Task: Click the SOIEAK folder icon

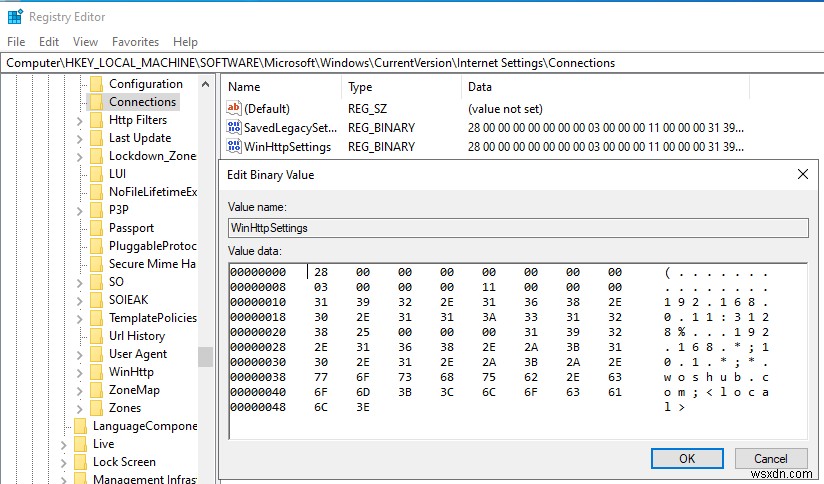Action: point(97,300)
